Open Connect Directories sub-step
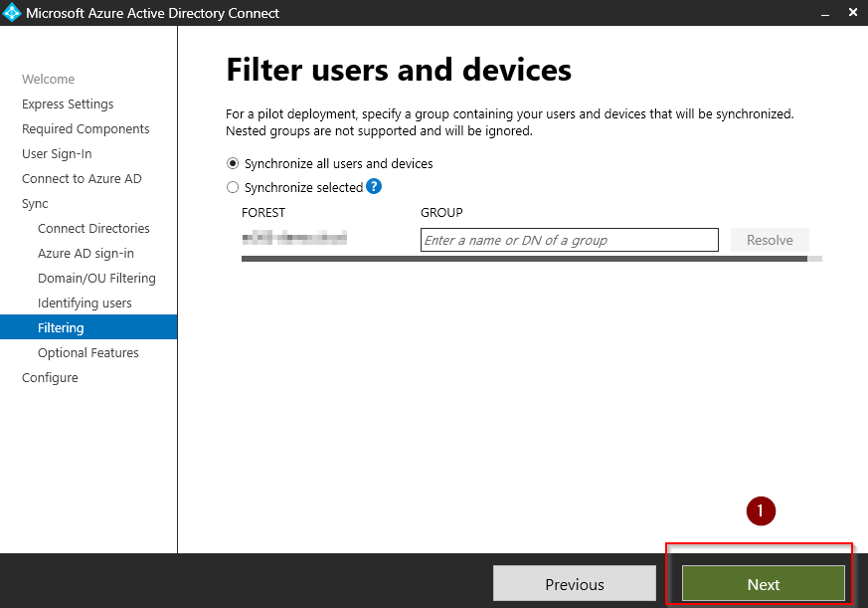Screen dimensions: 868x608 point(93,228)
